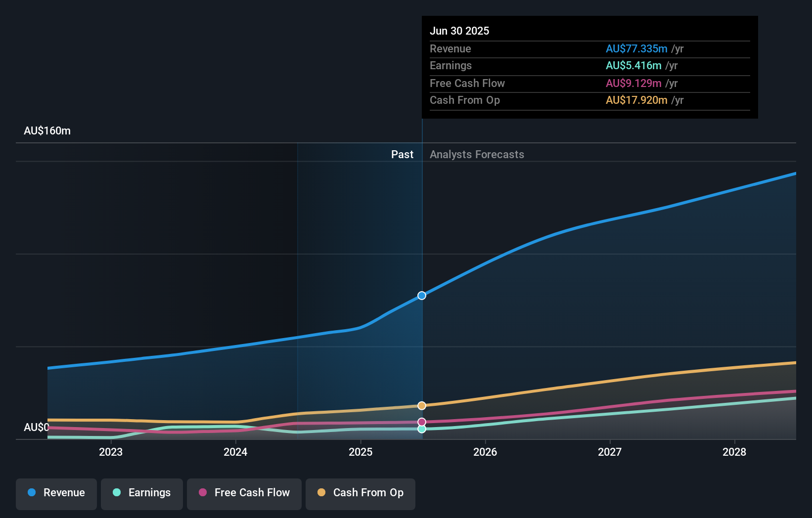
Task: Click the Jun 30 2025 tooltip date
Action: pos(459,31)
